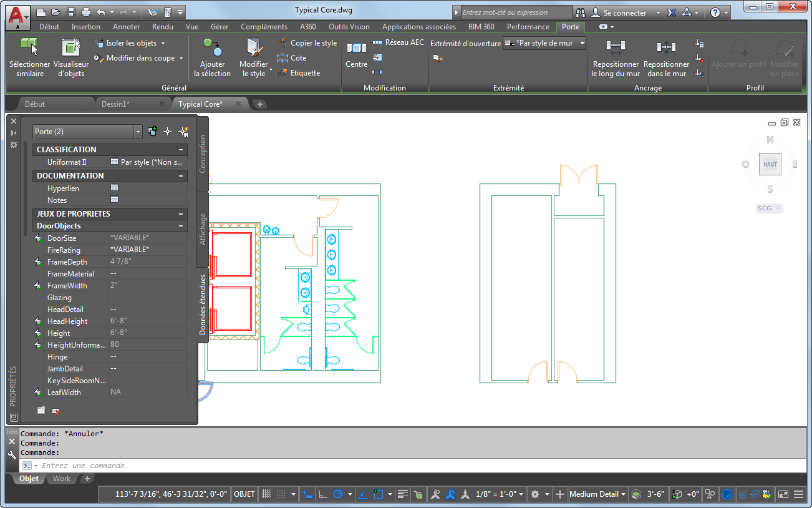Toggle the grid display in status bar
Viewport: 812px width, 508px height.
click(266, 494)
